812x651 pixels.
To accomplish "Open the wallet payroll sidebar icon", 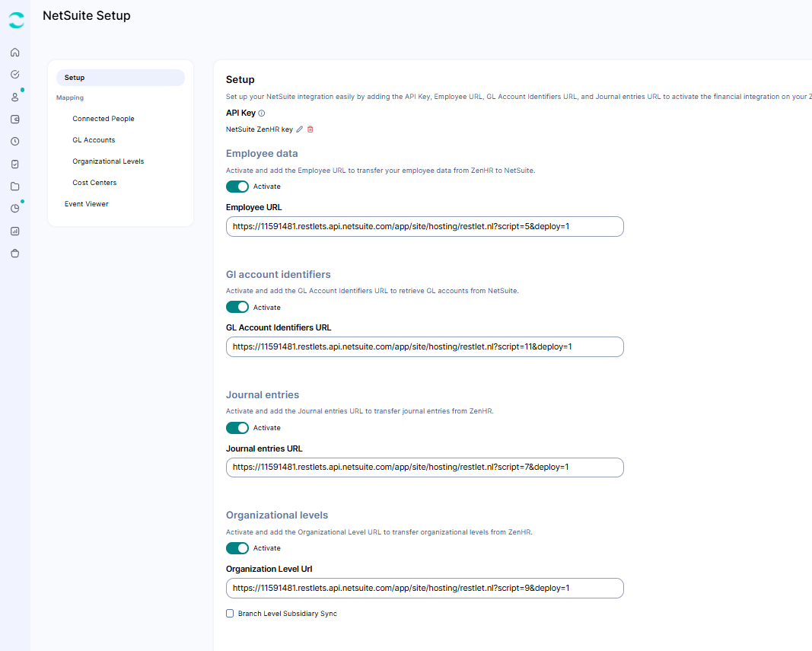I will point(15,120).
